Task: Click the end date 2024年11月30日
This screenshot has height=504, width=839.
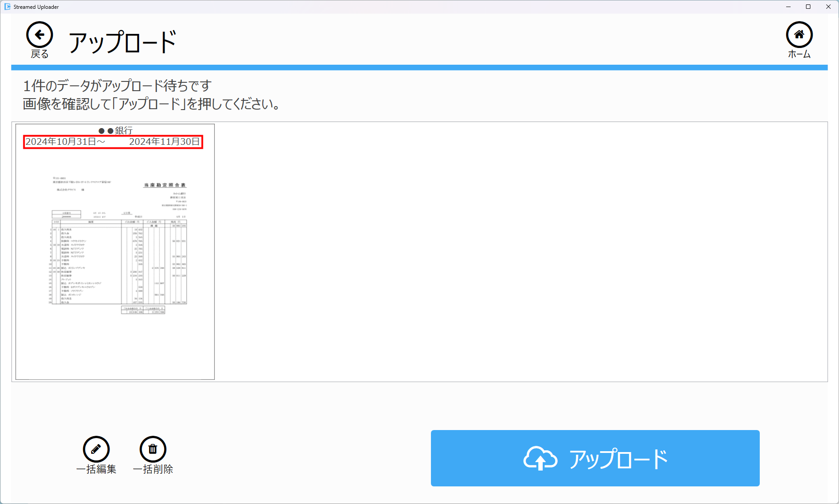Action: tap(164, 142)
